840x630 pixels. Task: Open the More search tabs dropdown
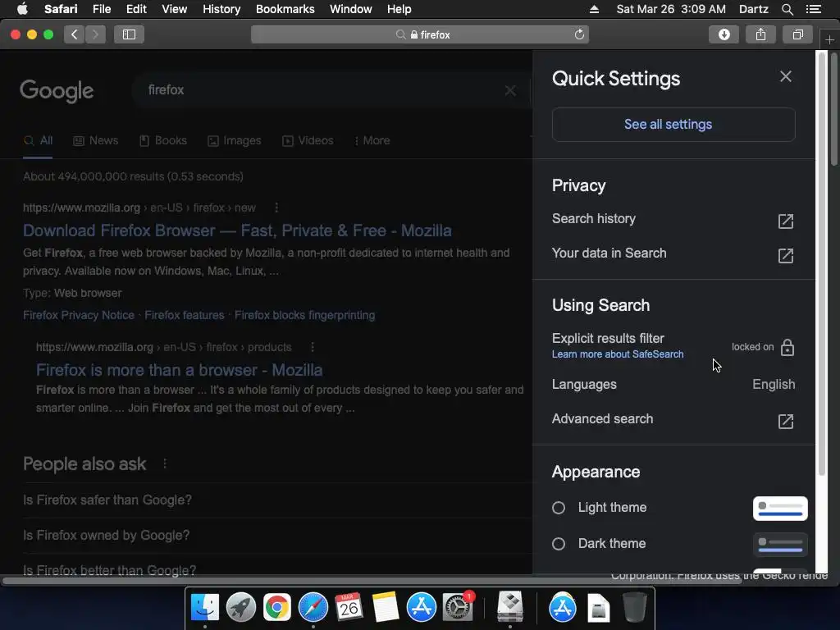click(x=372, y=141)
